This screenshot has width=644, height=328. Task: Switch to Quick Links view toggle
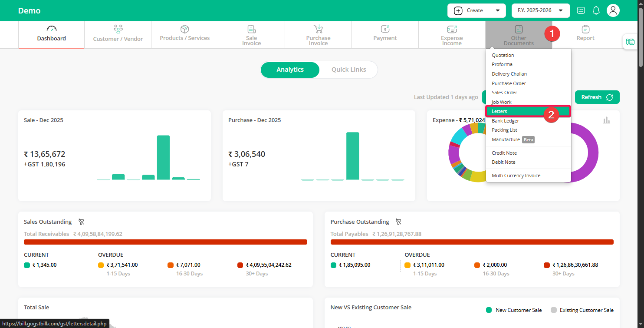348,70
